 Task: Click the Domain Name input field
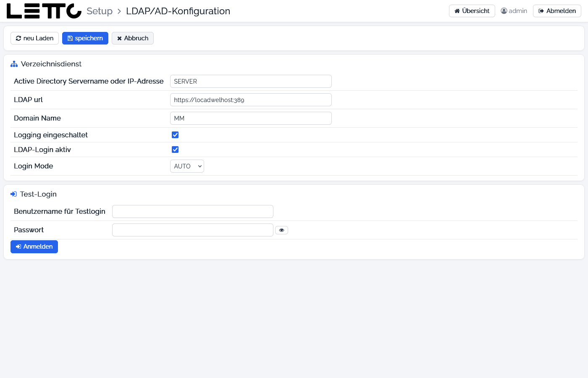pos(251,118)
